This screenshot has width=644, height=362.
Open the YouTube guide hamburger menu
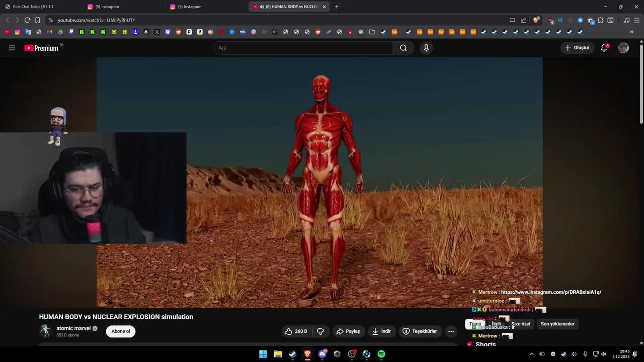(12, 48)
